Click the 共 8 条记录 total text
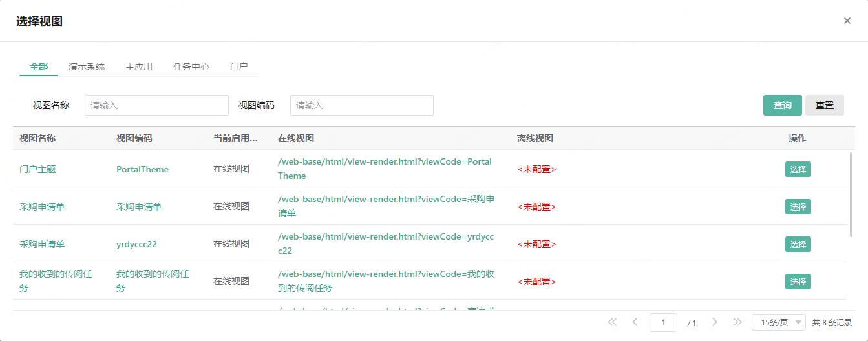868x341 pixels. pos(832,322)
